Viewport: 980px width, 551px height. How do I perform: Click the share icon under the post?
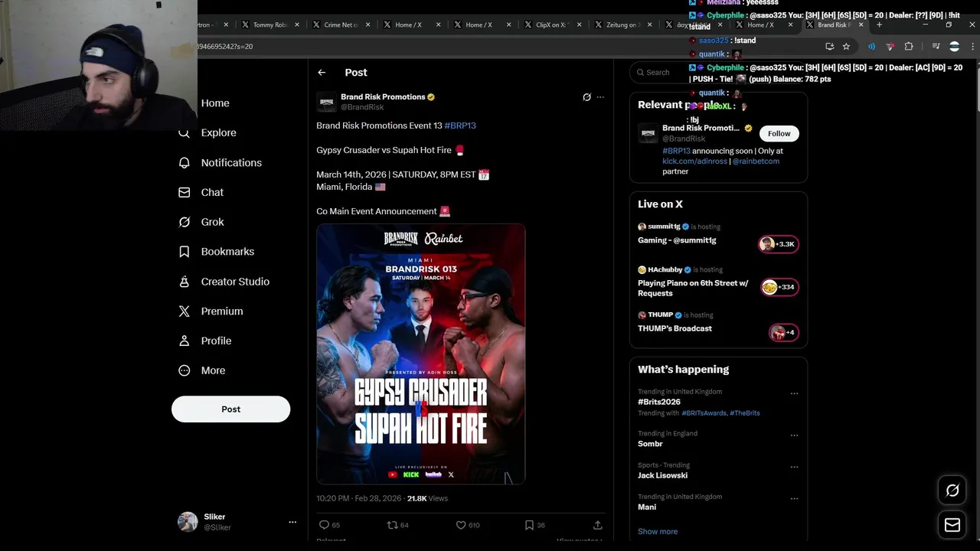tap(597, 525)
